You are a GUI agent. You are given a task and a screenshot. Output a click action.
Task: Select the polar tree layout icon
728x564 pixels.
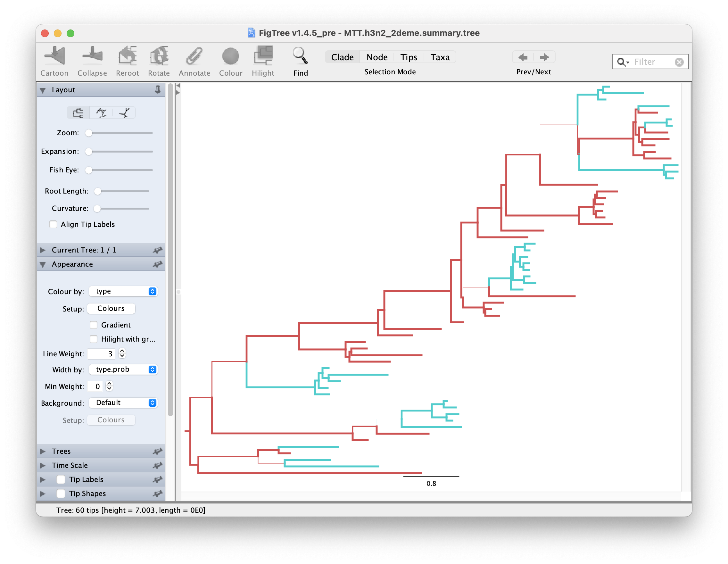[101, 113]
